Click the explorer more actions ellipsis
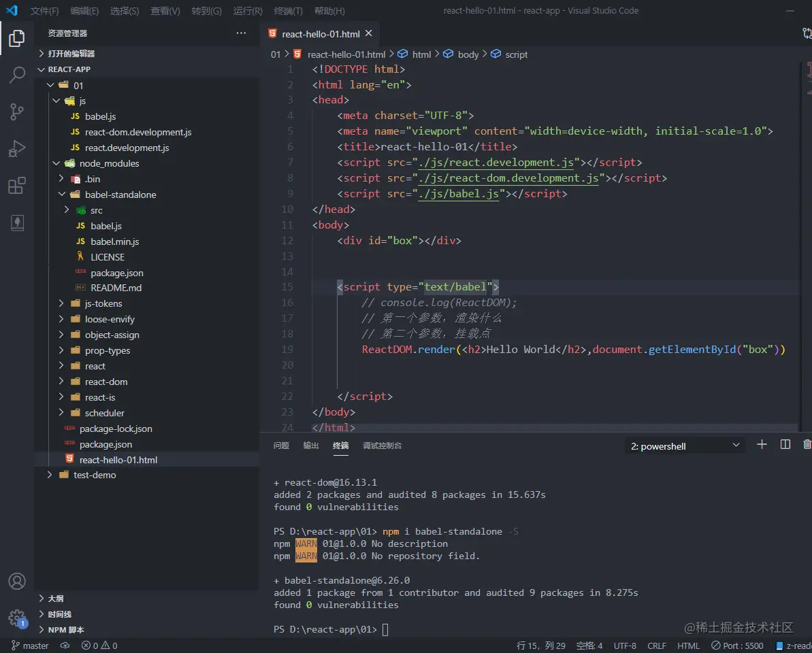This screenshot has height=653, width=812. click(x=241, y=33)
